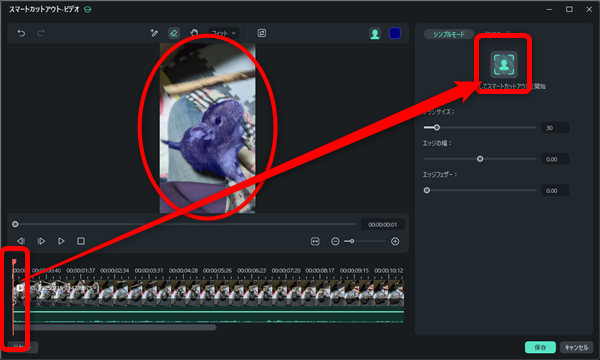Click the timeline zoom slider handle

point(352,241)
